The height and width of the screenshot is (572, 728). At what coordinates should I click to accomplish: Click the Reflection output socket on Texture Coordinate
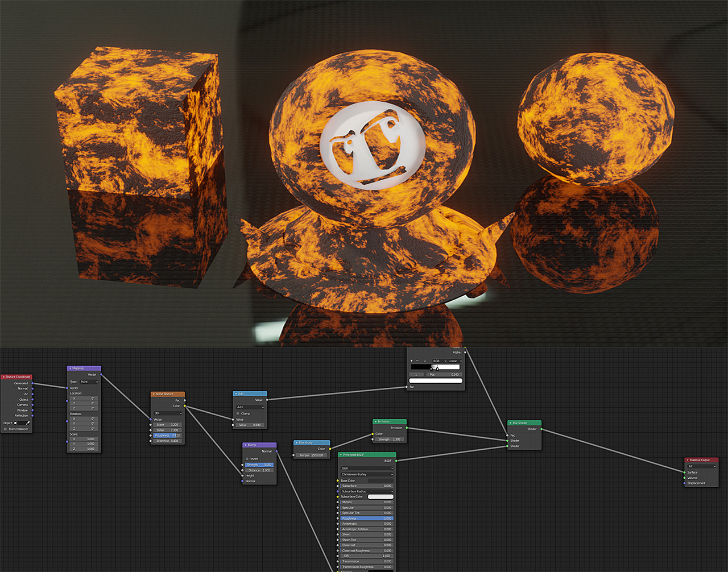tap(32, 416)
